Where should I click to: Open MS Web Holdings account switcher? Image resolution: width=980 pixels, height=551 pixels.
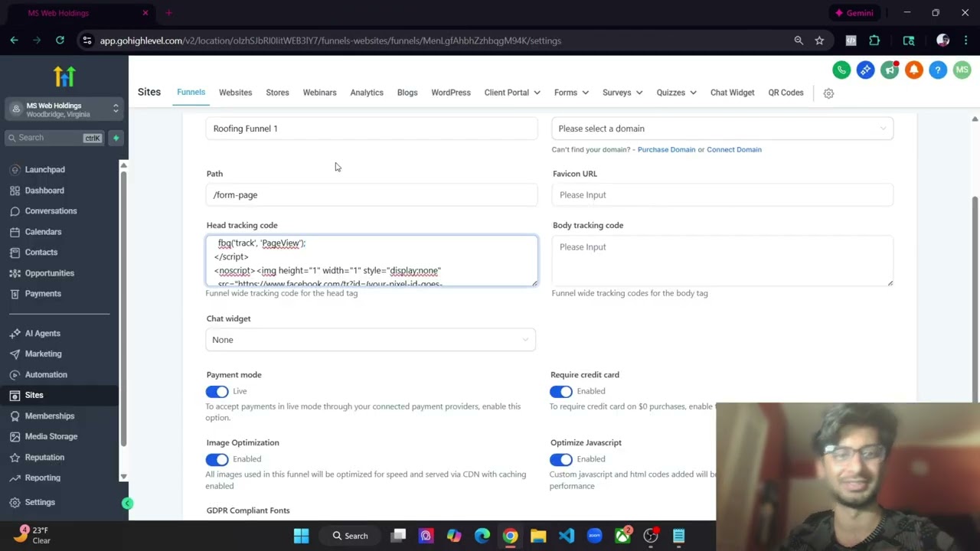tap(64, 109)
